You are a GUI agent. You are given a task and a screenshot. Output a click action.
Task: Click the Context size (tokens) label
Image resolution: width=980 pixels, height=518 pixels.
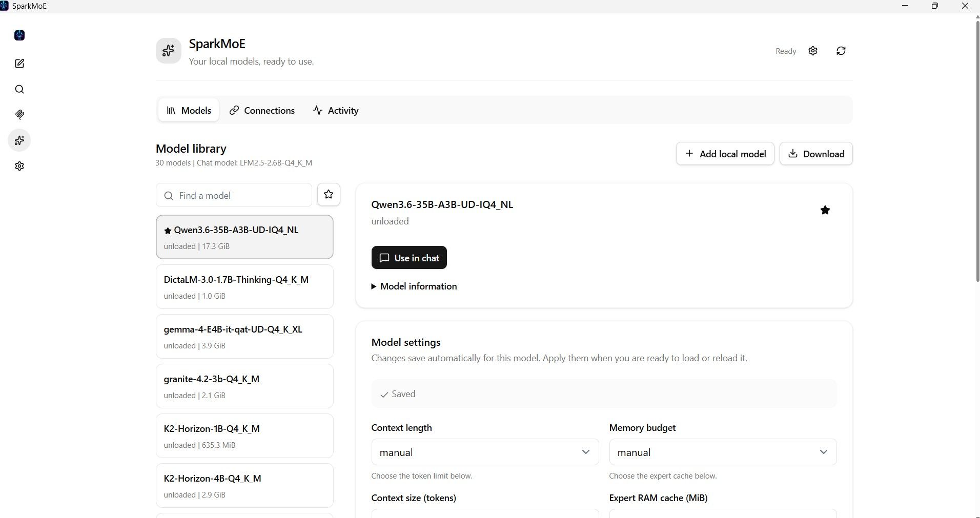click(414, 498)
